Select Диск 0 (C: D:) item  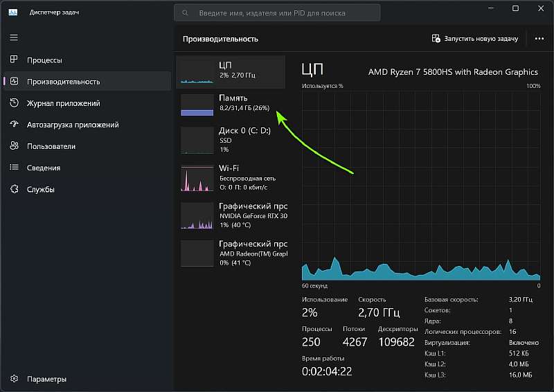pyautogui.click(x=231, y=140)
